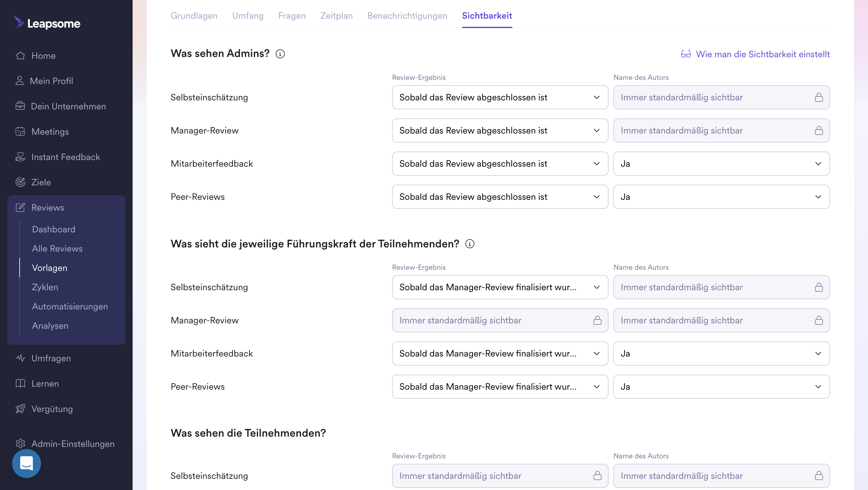Click info icon next to Was sehen Admins
This screenshot has width=868, height=490.
(x=280, y=54)
